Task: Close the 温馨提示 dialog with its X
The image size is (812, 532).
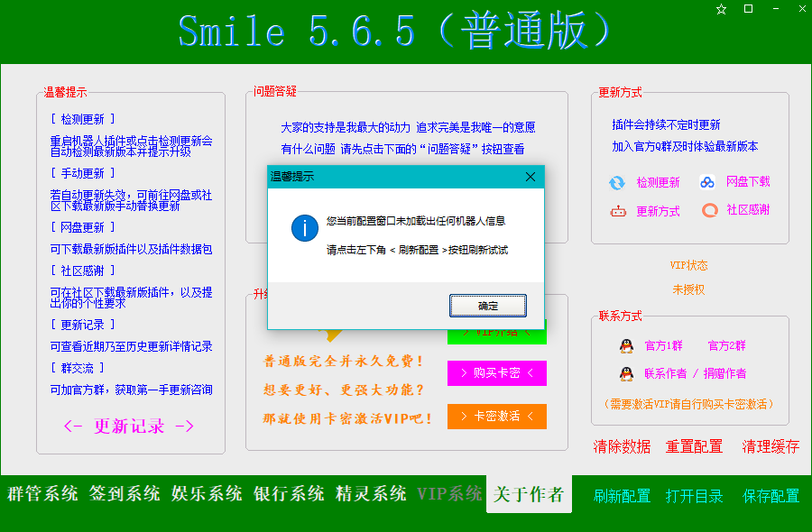Action: [x=531, y=178]
